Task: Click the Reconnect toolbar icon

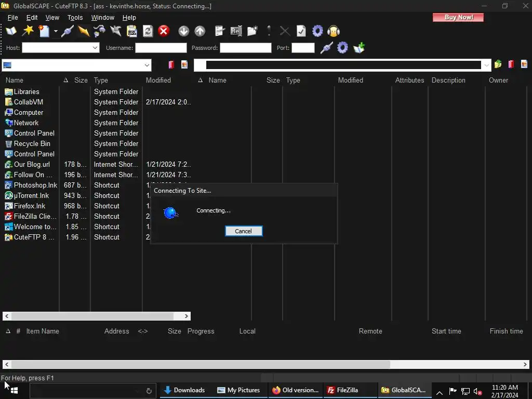Action: point(99,31)
